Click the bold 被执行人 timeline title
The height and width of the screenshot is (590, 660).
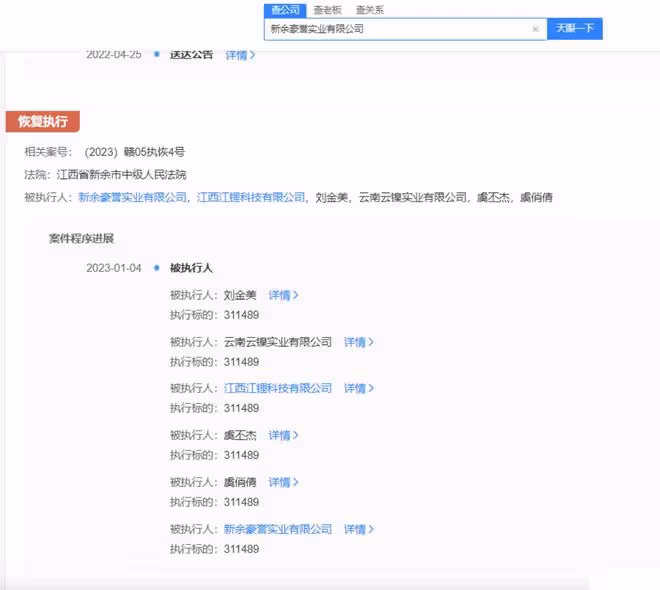[191, 268]
